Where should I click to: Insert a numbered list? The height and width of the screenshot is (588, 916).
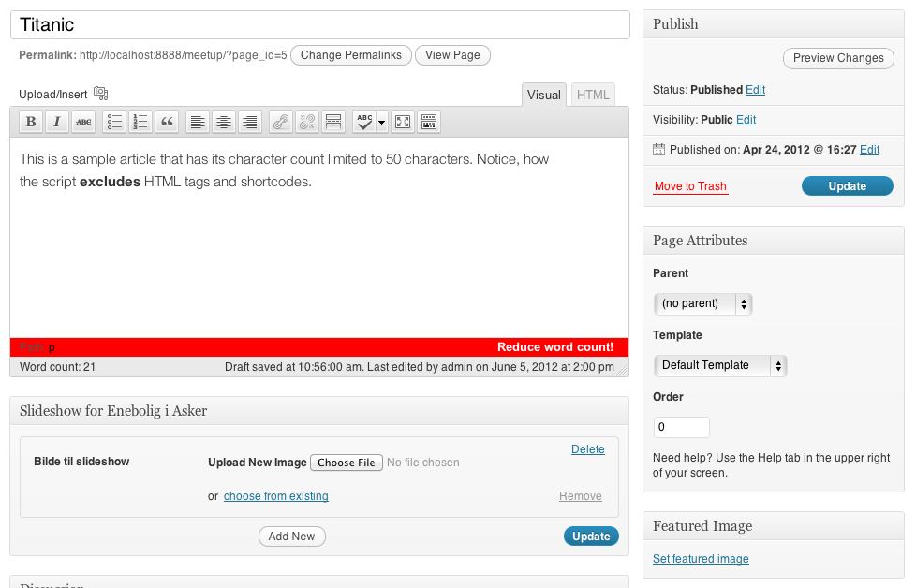coord(141,122)
